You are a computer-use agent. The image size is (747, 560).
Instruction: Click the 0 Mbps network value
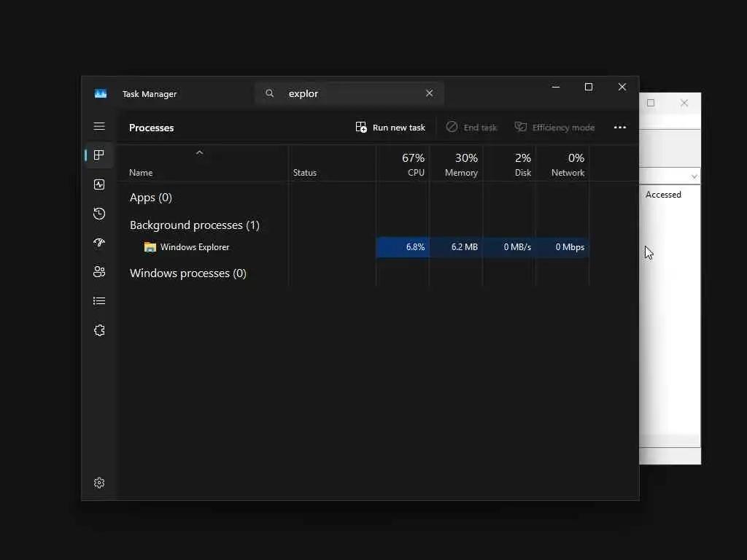pyautogui.click(x=570, y=247)
